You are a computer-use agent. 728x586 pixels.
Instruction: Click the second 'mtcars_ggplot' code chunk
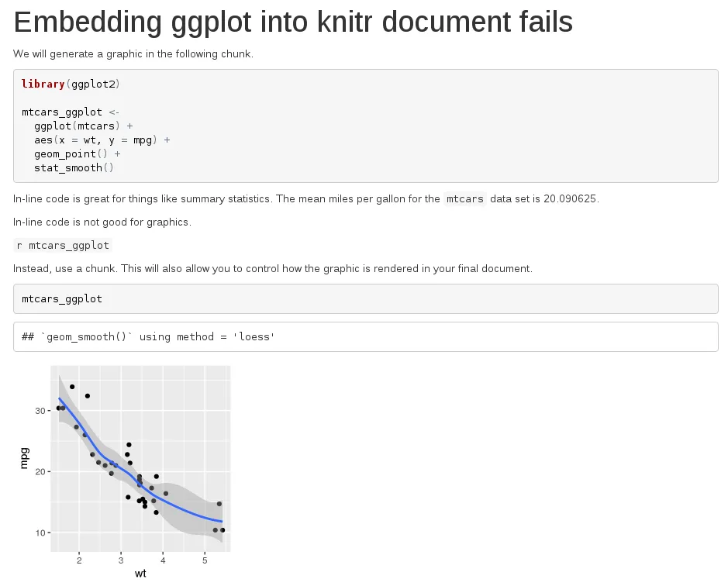click(366, 298)
